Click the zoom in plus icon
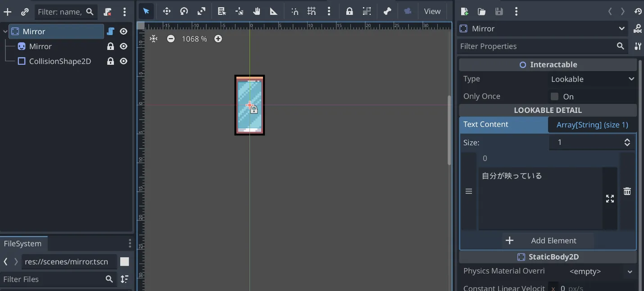Image resolution: width=644 pixels, height=291 pixels. (x=218, y=39)
